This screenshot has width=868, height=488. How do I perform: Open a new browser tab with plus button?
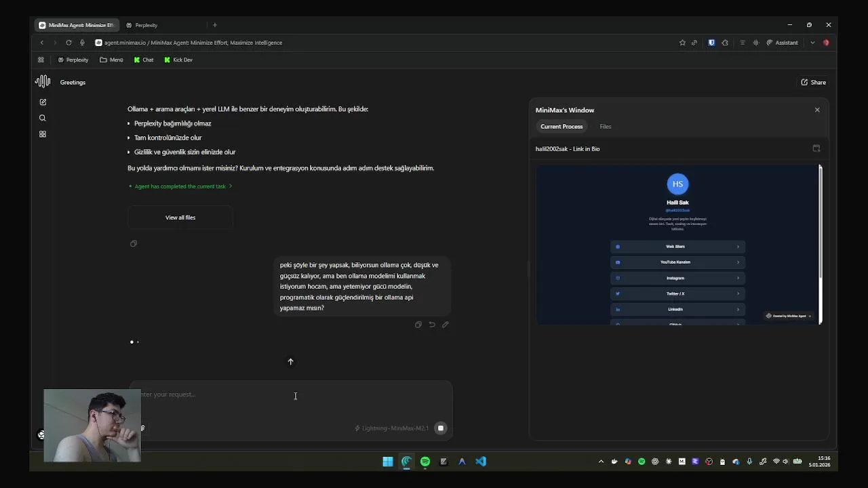pos(215,25)
